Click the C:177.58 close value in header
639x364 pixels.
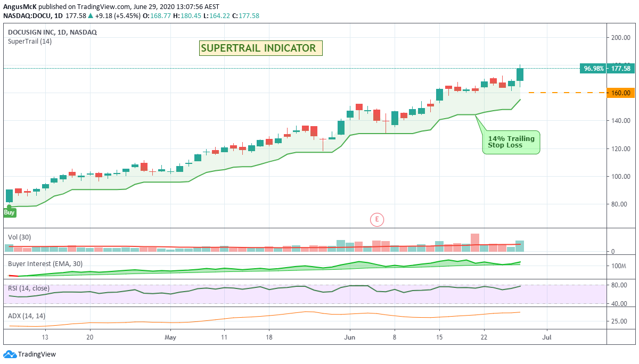click(x=244, y=15)
